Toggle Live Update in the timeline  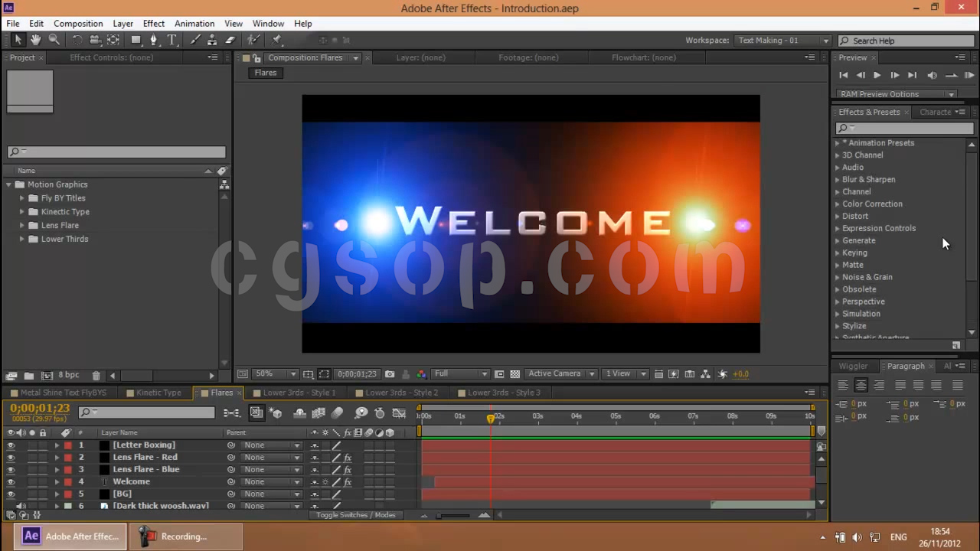pos(256,412)
